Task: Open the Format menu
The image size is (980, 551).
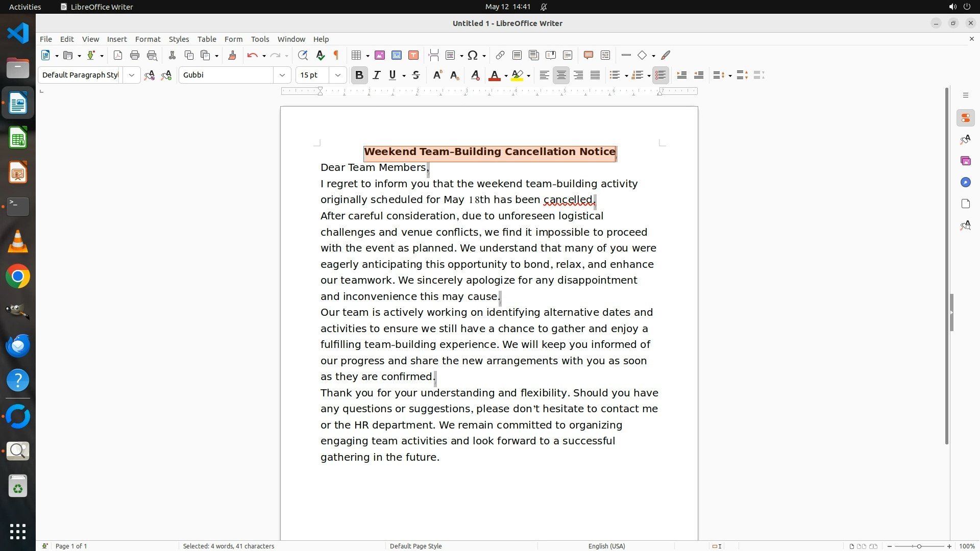Action: [148, 39]
